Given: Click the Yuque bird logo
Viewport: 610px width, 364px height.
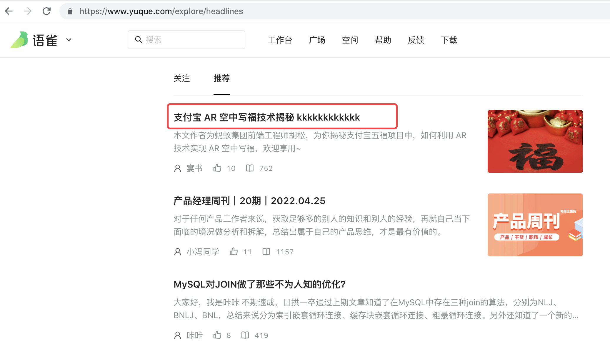Looking at the screenshot, I should 19,40.
